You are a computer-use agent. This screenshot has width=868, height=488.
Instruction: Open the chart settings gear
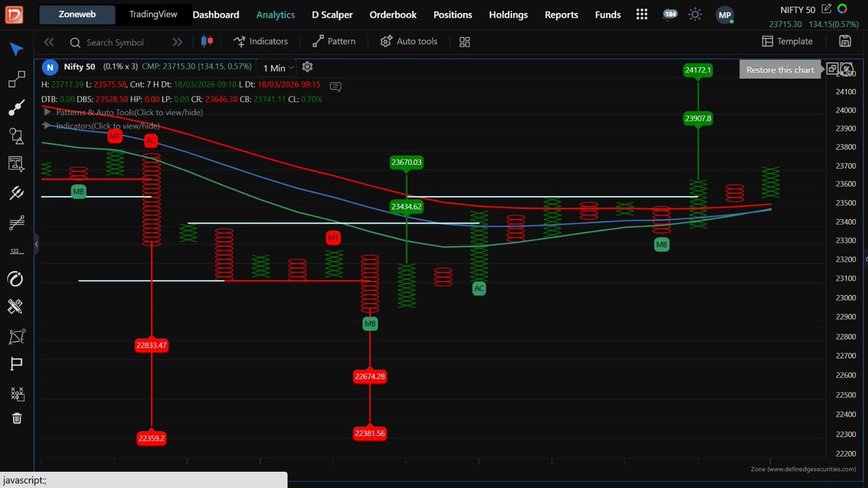pos(307,67)
